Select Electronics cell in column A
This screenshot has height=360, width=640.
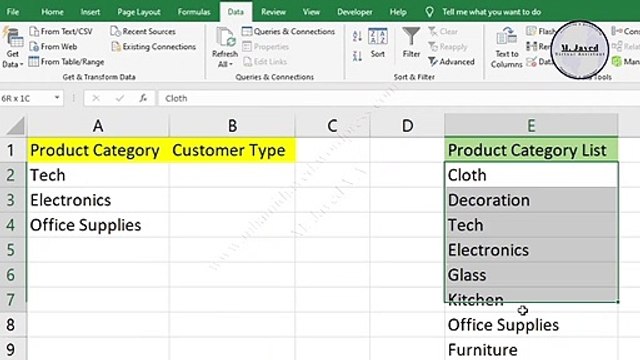pos(98,200)
